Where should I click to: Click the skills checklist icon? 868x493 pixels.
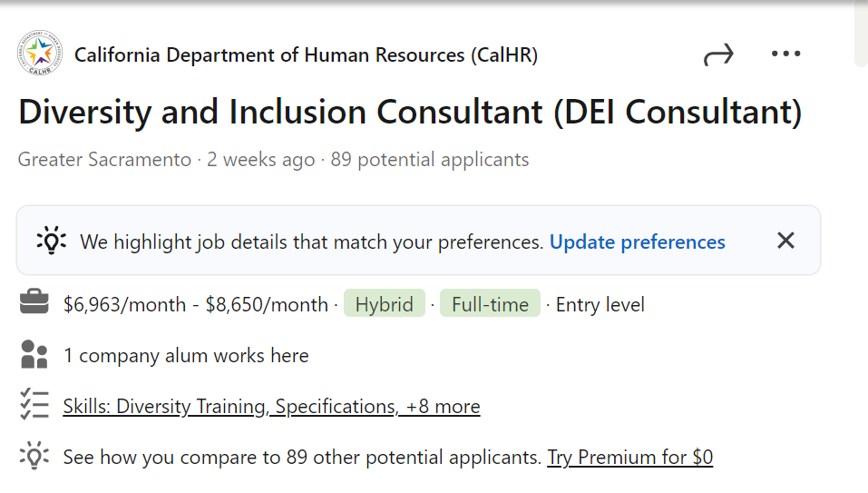pos(34,405)
